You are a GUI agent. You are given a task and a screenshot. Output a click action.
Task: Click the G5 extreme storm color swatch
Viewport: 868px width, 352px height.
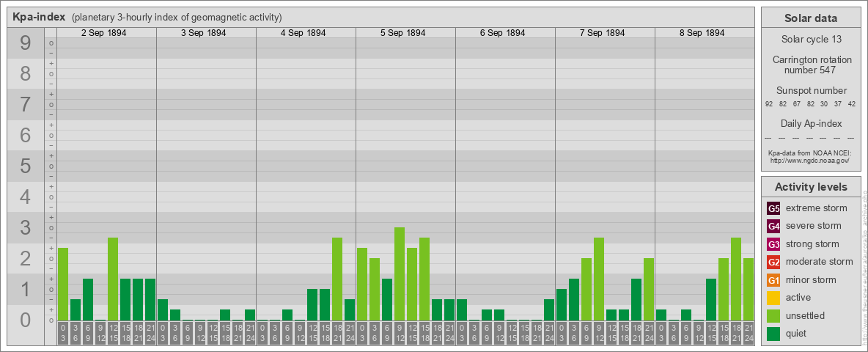click(773, 208)
